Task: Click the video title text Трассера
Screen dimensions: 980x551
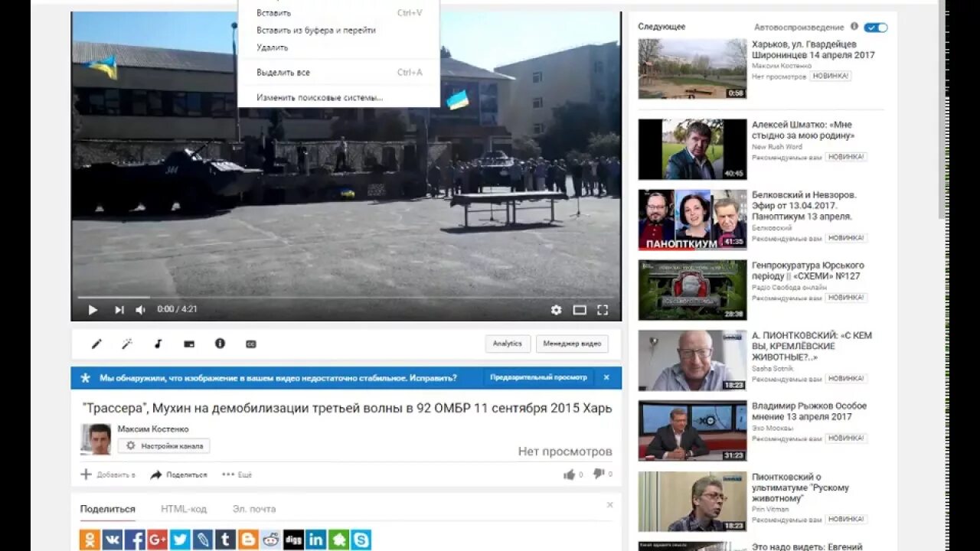Action: coord(346,408)
